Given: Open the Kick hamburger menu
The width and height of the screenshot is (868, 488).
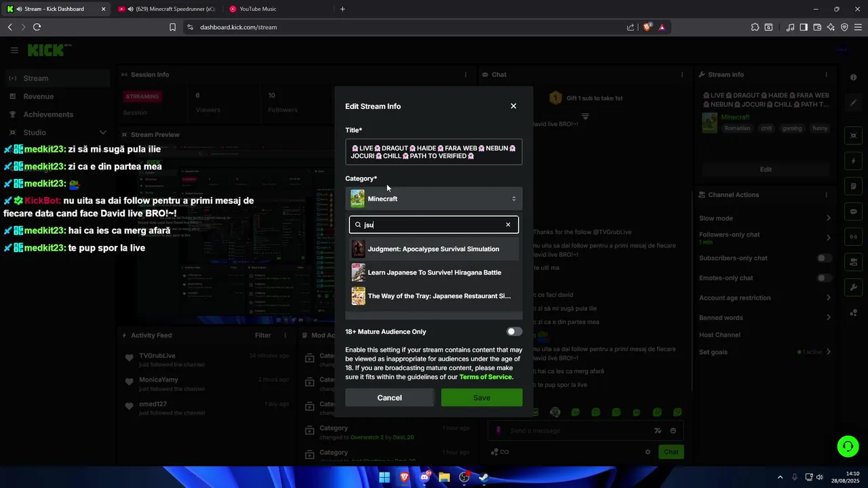Looking at the screenshot, I should click(x=14, y=50).
